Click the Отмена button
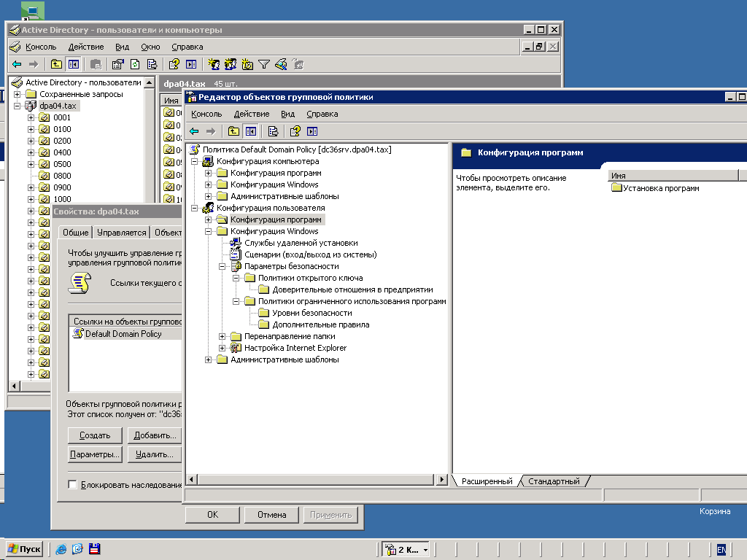This screenshot has height=560, width=747. 271,515
